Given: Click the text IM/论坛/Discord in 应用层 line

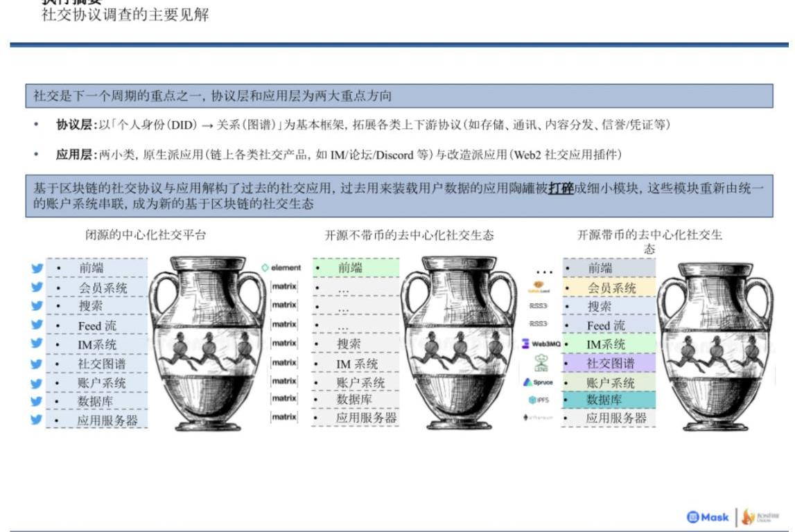Looking at the screenshot, I should pos(372,154).
